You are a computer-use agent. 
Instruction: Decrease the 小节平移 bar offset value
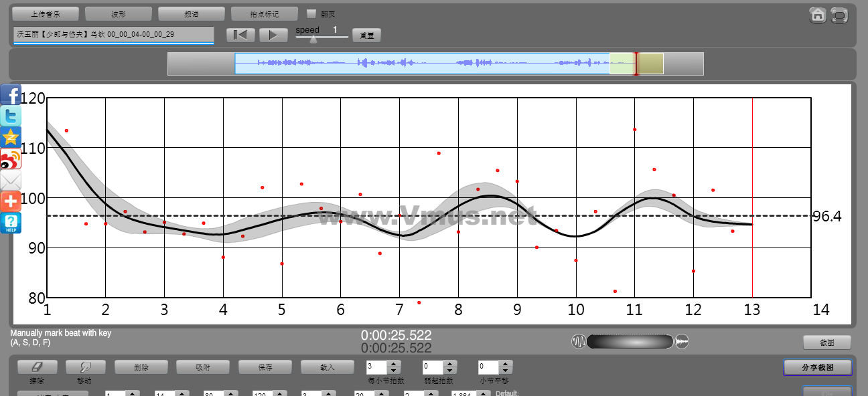506,371
